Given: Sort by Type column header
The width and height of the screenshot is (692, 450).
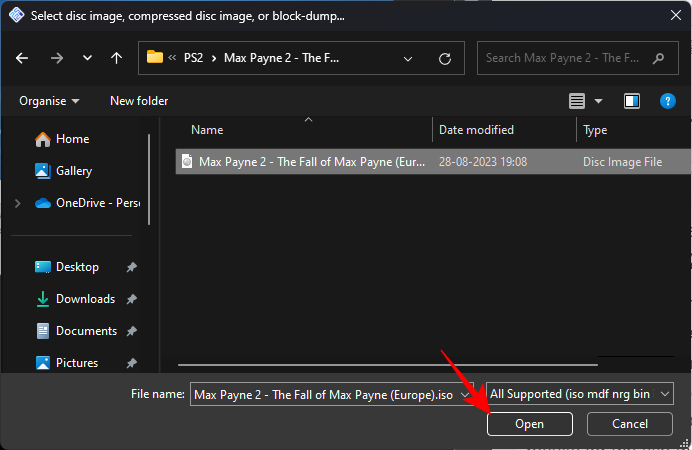Looking at the screenshot, I should (595, 130).
